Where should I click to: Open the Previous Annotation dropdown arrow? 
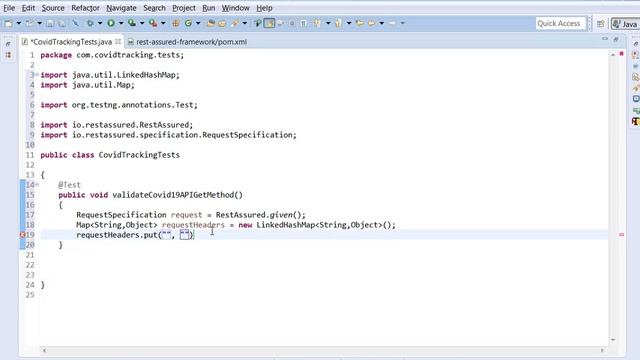(x=349, y=23)
